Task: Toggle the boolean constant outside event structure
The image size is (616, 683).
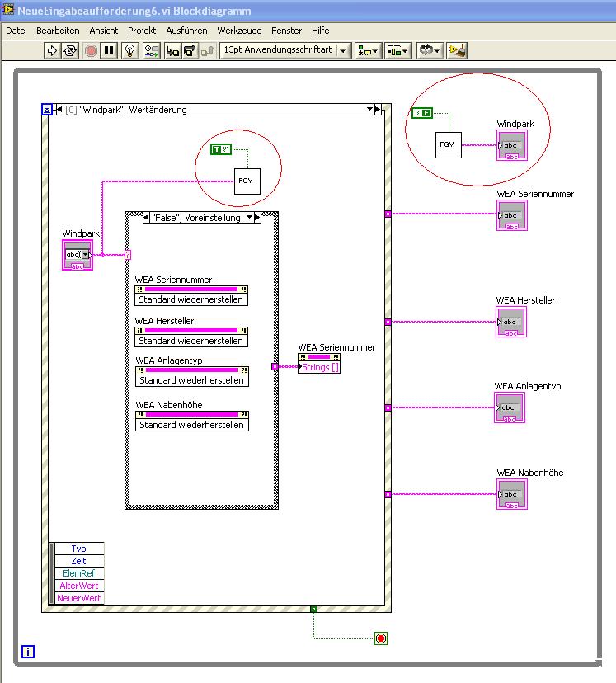Action: pos(422,113)
